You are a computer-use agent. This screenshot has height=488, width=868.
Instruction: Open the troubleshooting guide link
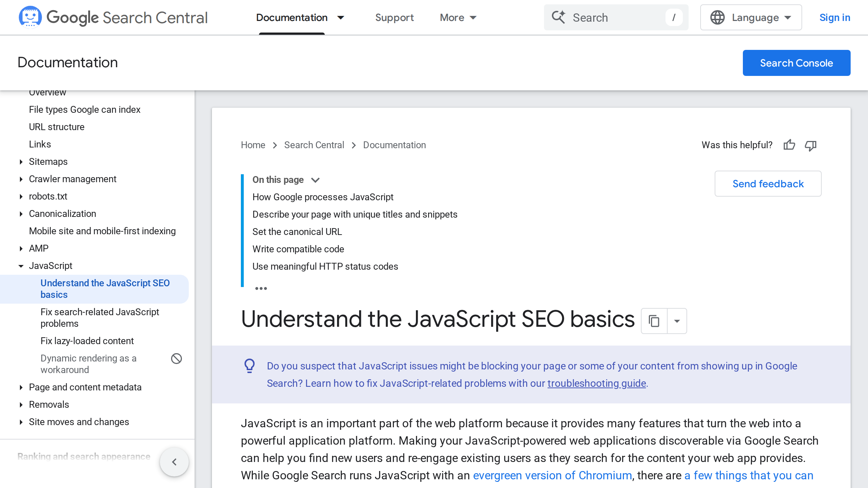click(596, 383)
